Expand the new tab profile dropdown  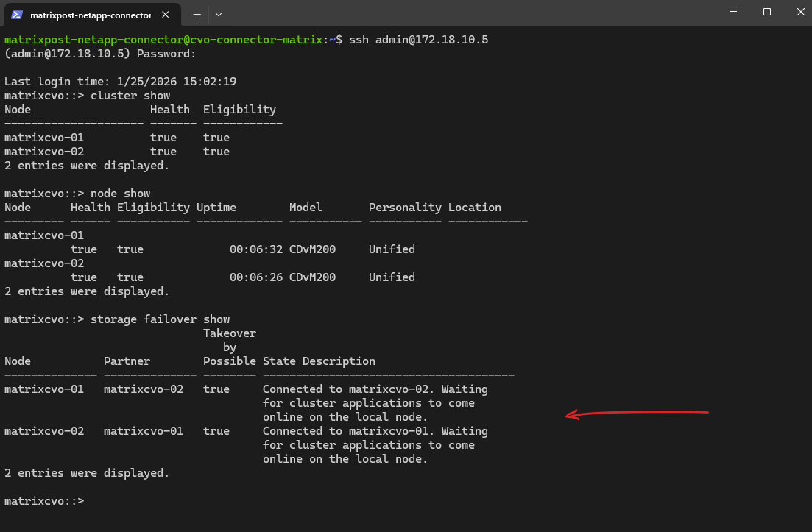click(x=219, y=14)
